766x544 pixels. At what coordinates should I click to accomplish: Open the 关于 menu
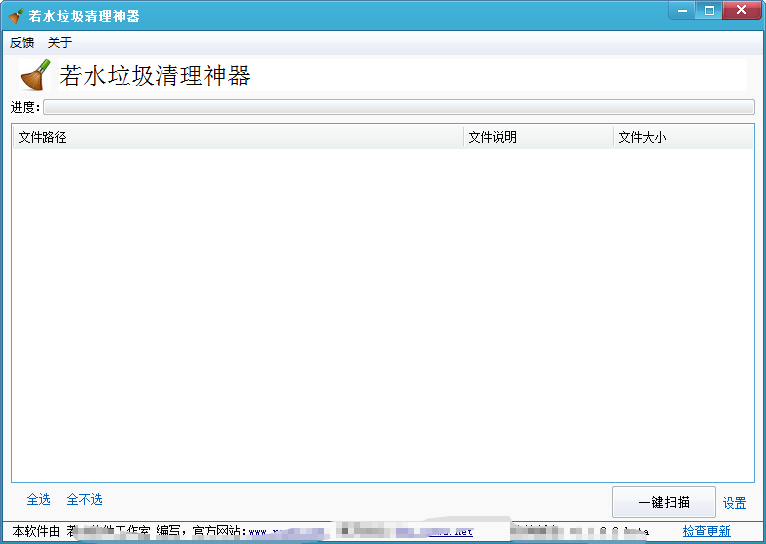point(60,43)
